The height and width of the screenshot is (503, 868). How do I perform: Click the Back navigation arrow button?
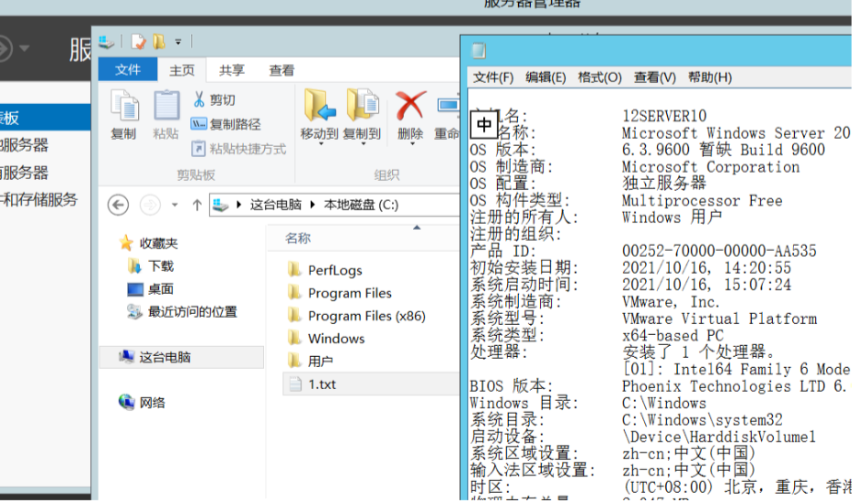point(118,204)
